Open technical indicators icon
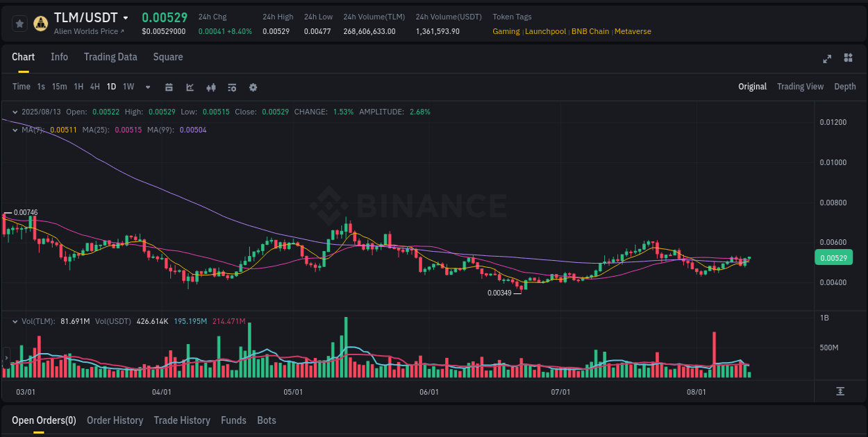 pos(210,87)
